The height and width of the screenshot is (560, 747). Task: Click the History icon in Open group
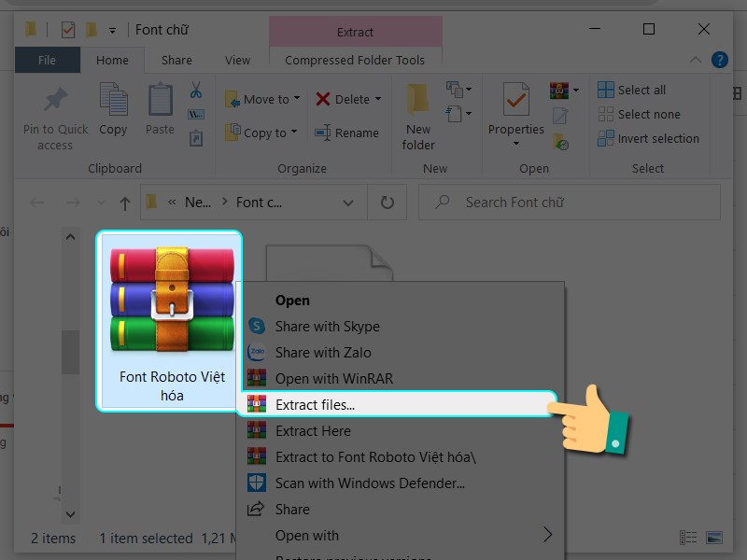[x=560, y=142]
